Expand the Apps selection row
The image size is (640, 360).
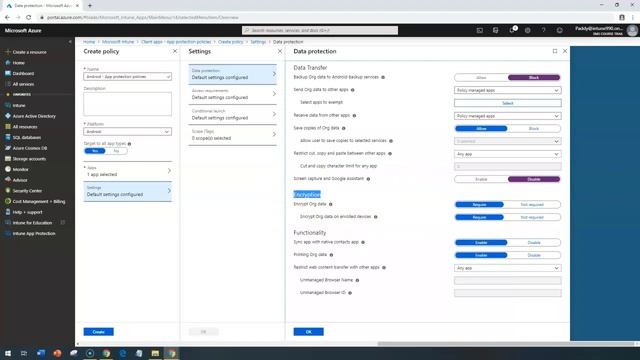point(127,171)
